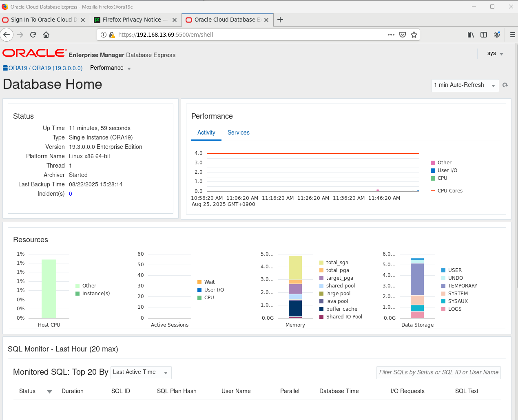This screenshot has width=518, height=420.
Task: Click the Shared IO Pool legend swatch
Action: [x=321, y=317]
